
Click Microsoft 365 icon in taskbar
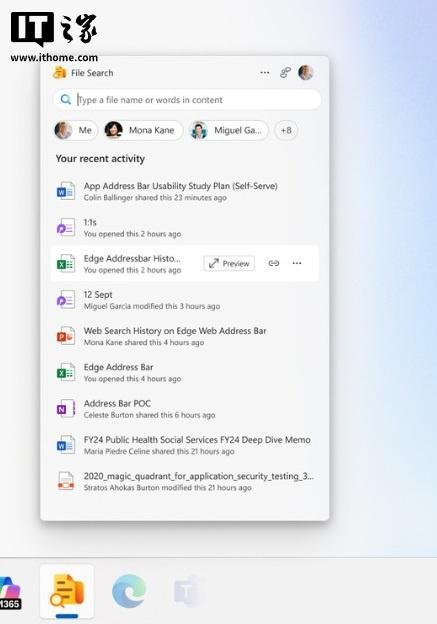[x=10, y=591]
